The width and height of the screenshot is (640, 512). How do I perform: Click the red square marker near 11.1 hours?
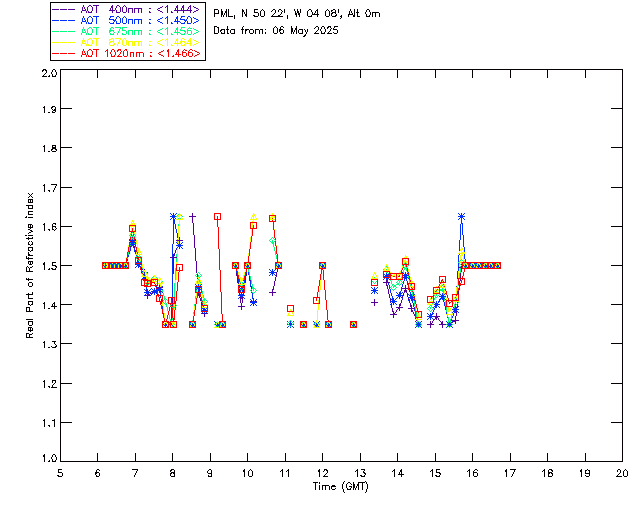(x=290, y=309)
